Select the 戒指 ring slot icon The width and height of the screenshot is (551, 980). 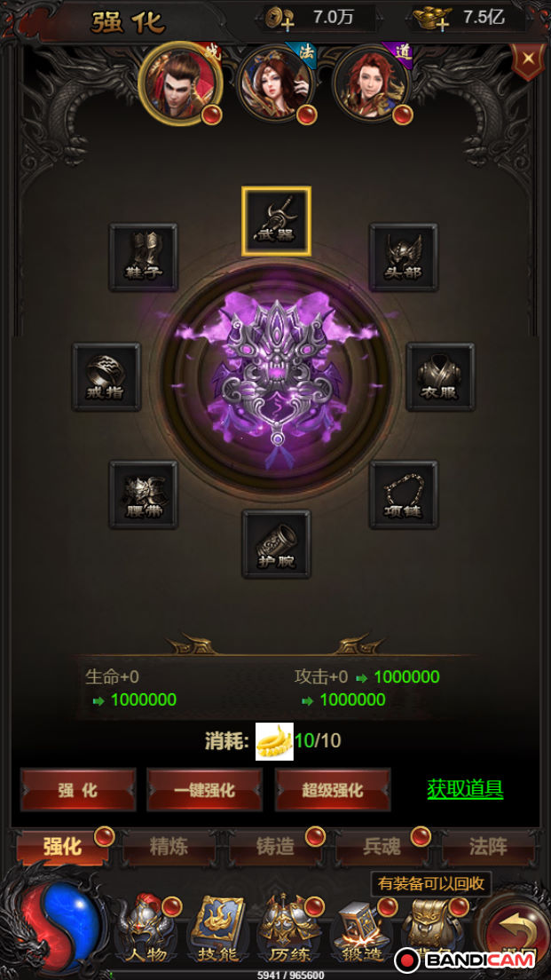(x=106, y=377)
